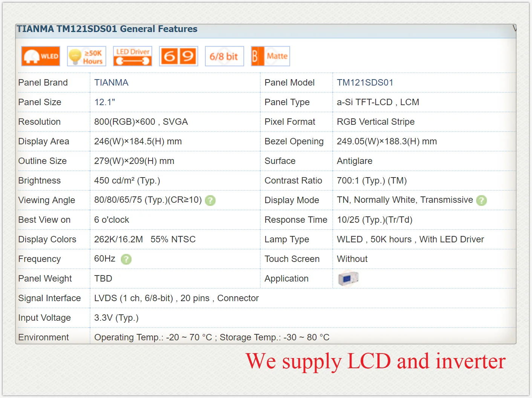The height and width of the screenshot is (398, 532).
Task: Open the Frequency 60Hz help question mark
Action: [126, 259]
